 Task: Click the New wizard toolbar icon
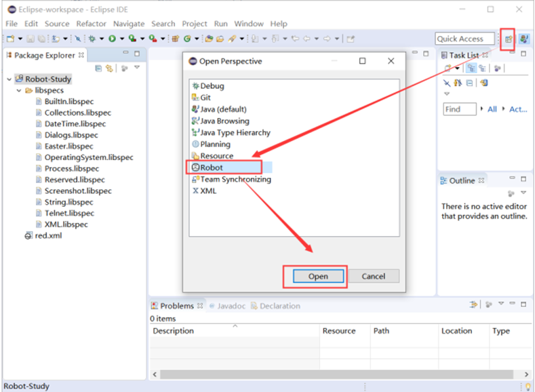point(11,39)
